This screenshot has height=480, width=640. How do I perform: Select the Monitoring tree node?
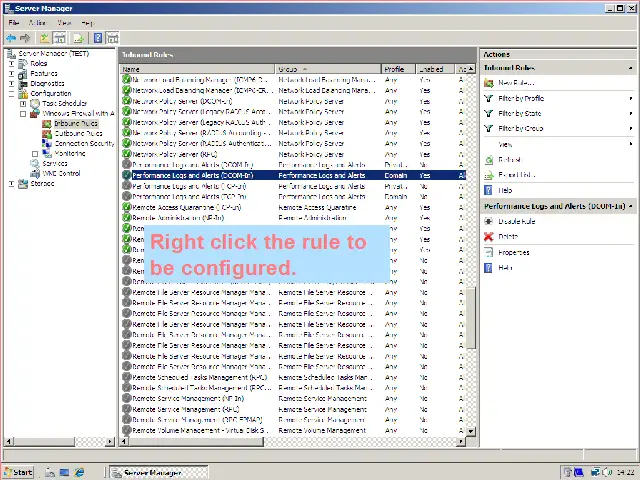pyautogui.click(x=70, y=153)
